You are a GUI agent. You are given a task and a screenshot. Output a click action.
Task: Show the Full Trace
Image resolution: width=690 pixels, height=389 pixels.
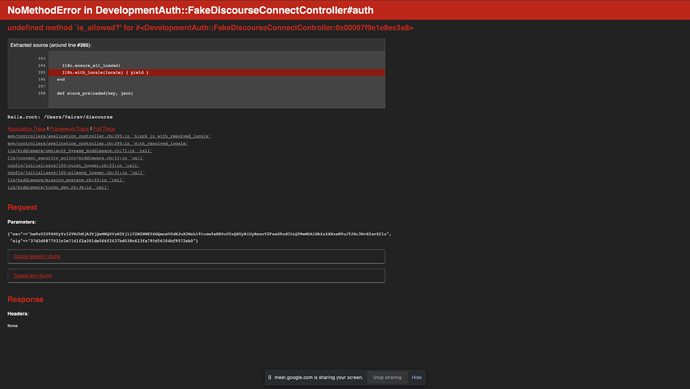104,129
